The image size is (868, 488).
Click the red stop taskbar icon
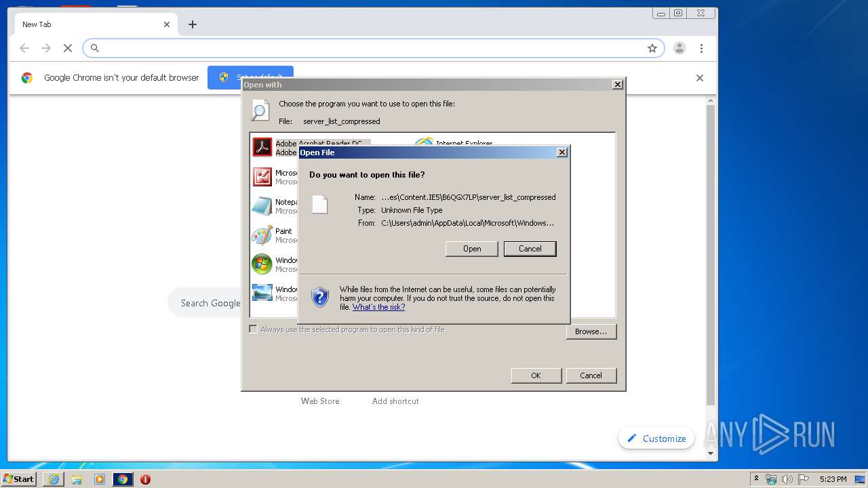coord(145,479)
